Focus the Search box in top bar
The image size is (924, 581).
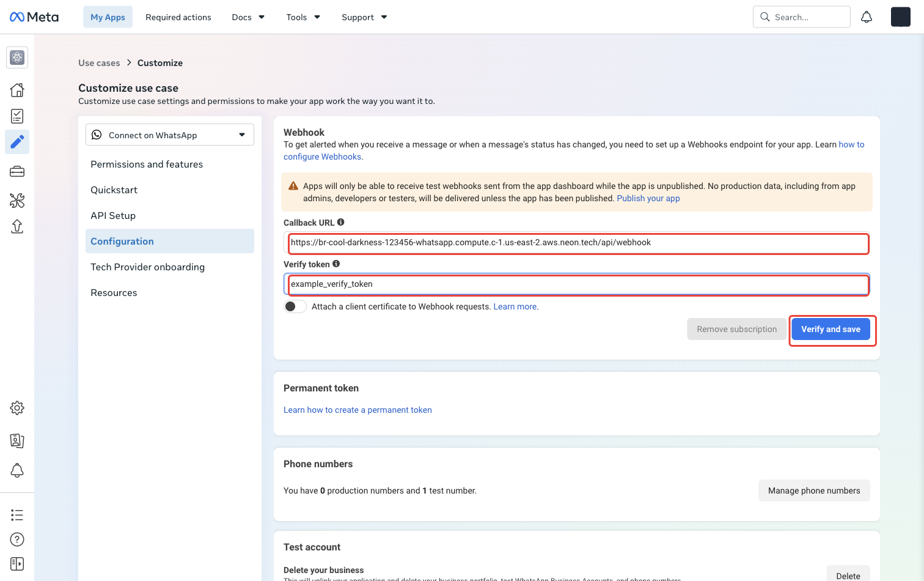tap(802, 17)
